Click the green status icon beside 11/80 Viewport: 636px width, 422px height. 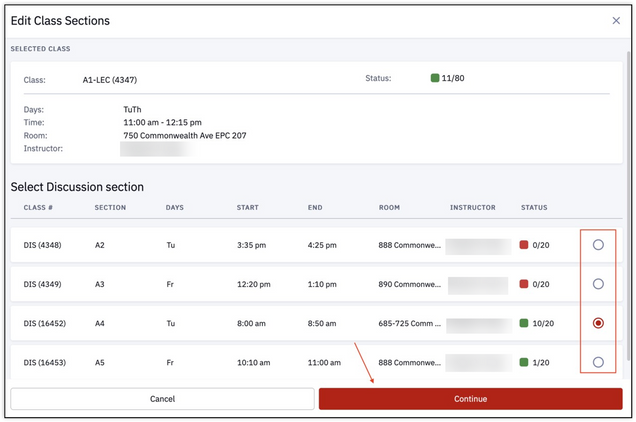pyautogui.click(x=435, y=78)
